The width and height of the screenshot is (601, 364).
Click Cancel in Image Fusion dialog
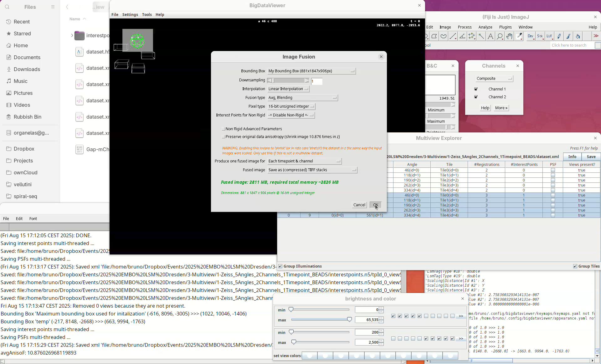click(x=359, y=205)
